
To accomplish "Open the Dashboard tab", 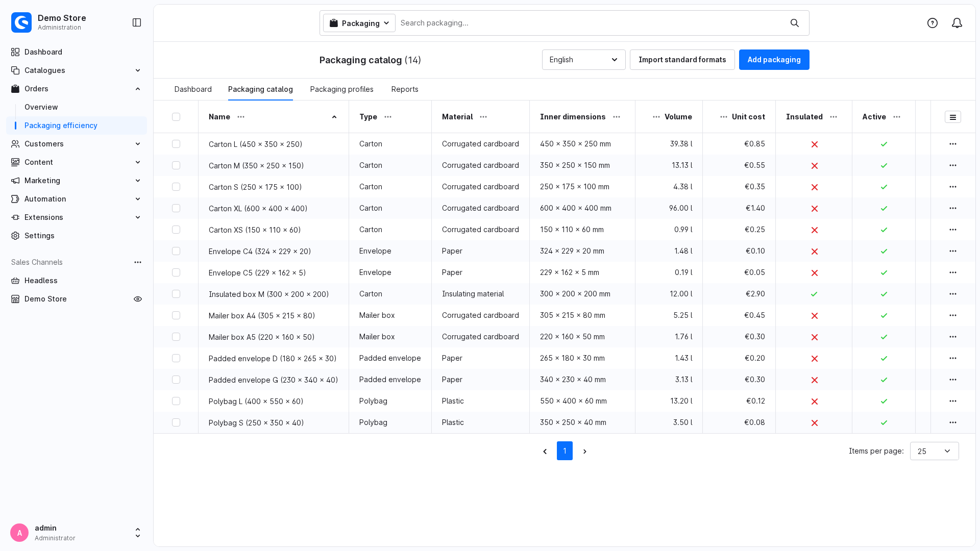I will point(193,89).
